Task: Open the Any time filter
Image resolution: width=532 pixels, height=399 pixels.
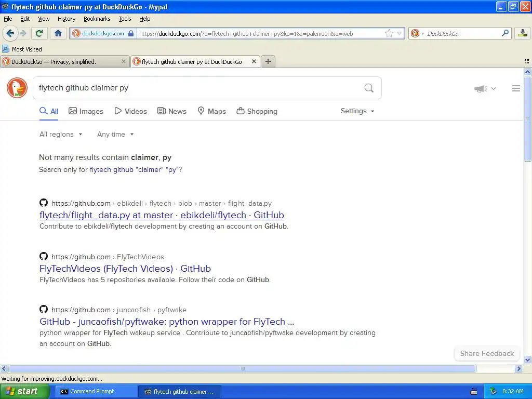Action: (x=115, y=135)
